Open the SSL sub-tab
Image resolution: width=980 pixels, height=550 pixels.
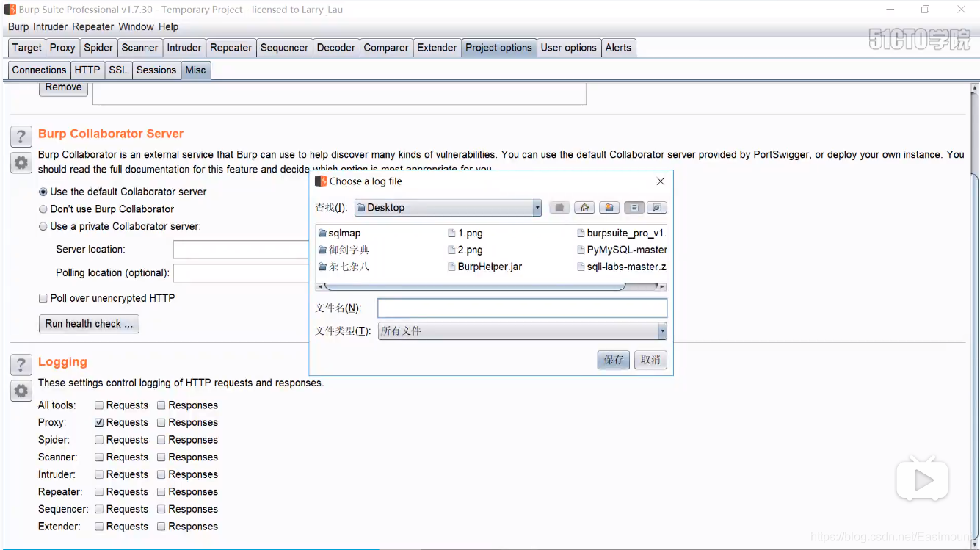click(118, 70)
